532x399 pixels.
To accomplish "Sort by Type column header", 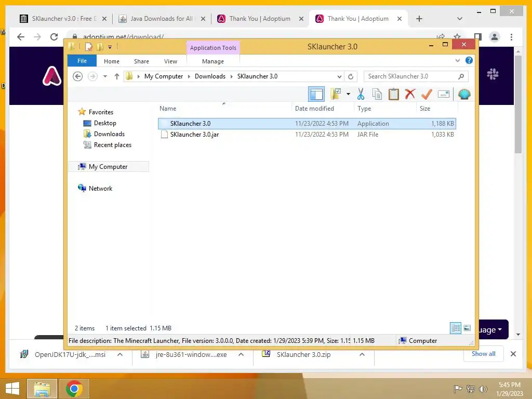I will point(364,109).
